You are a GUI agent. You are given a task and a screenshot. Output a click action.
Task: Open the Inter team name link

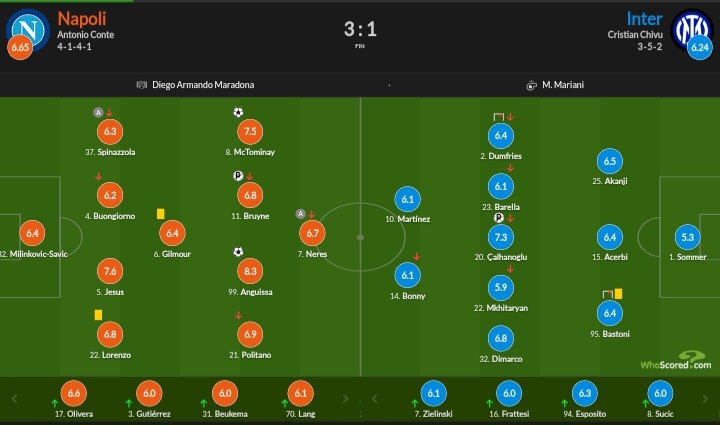[646, 18]
